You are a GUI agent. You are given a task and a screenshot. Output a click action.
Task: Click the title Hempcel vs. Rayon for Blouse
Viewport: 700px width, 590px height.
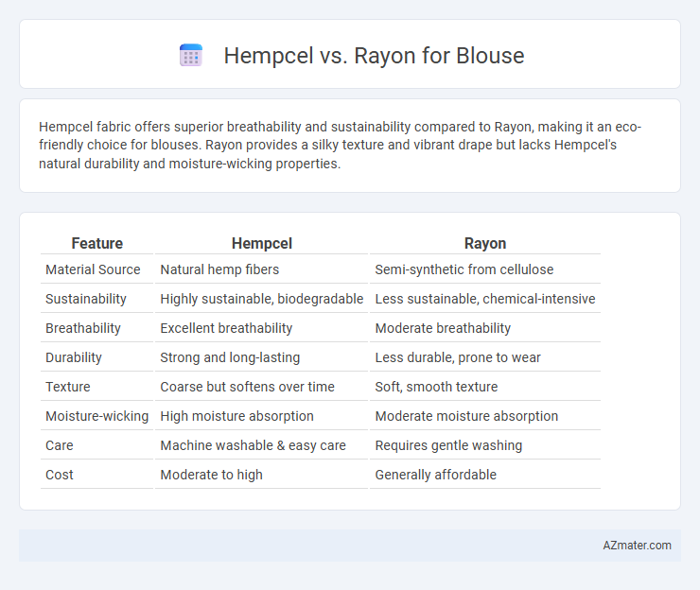point(374,56)
